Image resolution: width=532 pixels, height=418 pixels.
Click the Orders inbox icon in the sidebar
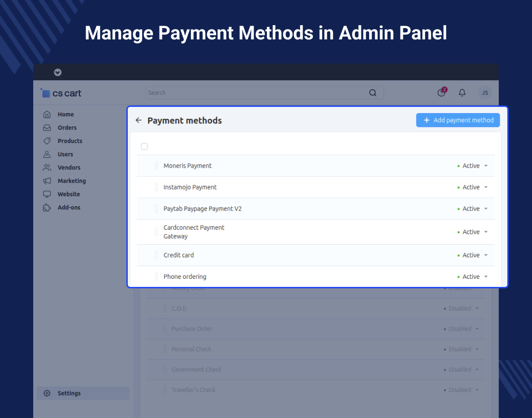(x=47, y=128)
